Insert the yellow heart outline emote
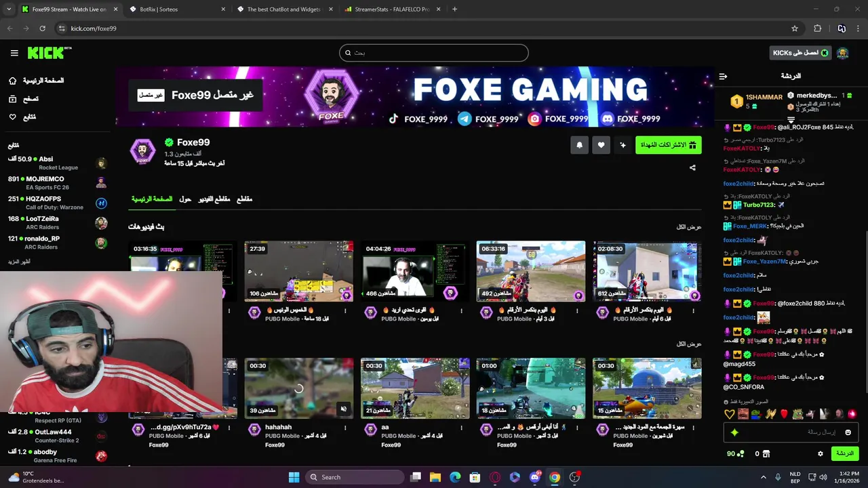The height and width of the screenshot is (488, 868). 730,413
